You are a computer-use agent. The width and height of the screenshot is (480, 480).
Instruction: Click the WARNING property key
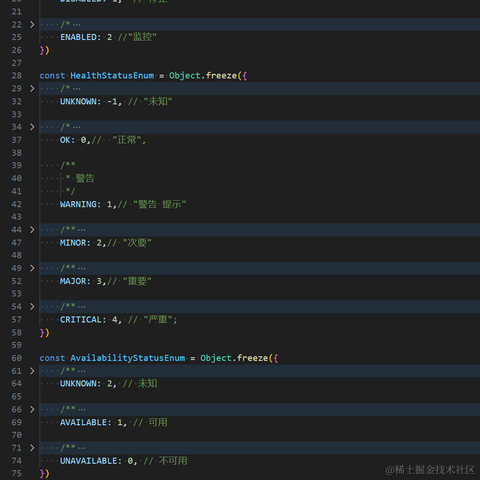[x=78, y=204]
